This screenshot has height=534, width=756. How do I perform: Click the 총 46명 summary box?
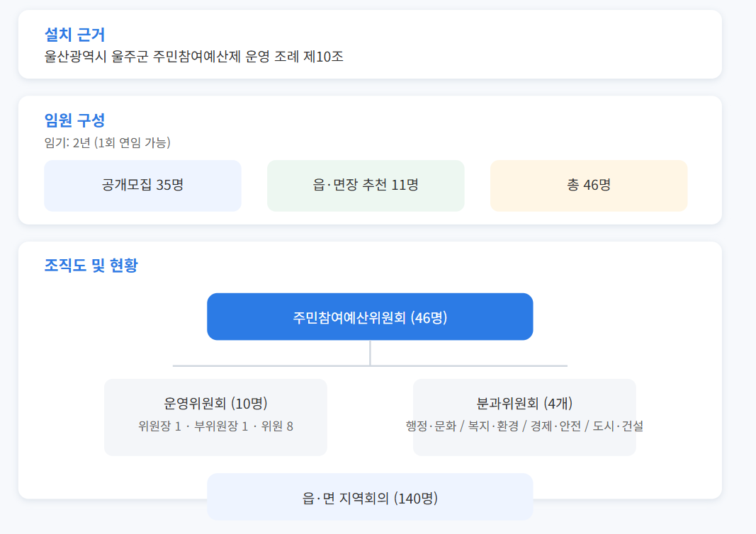589,186
